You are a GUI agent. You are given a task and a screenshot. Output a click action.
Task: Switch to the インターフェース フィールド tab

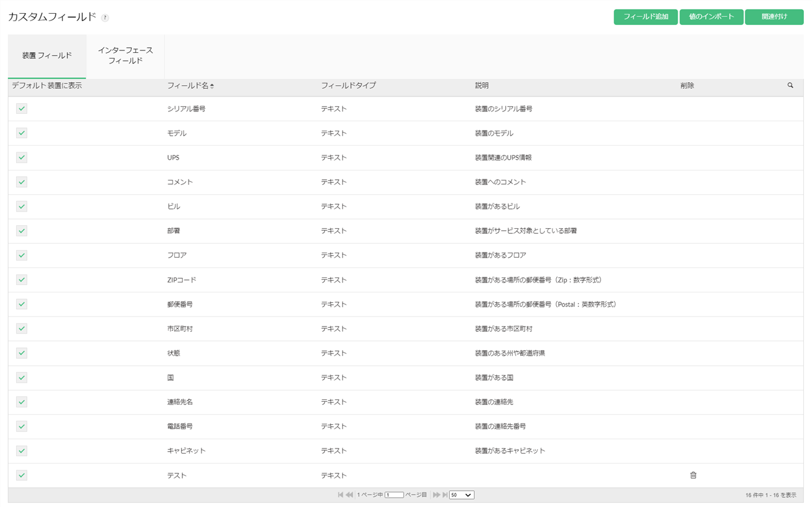point(125,56)
